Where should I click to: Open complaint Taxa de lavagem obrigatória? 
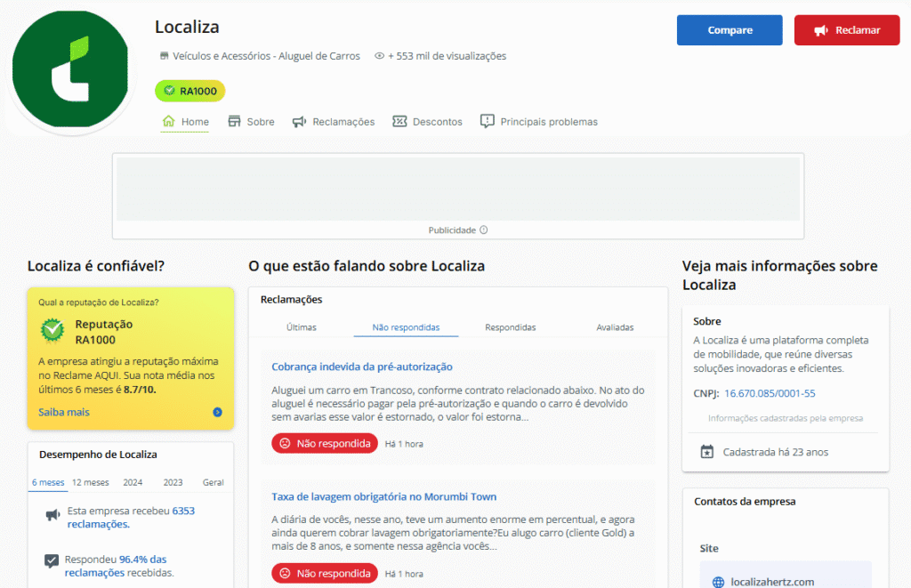[x=383, y=496]
